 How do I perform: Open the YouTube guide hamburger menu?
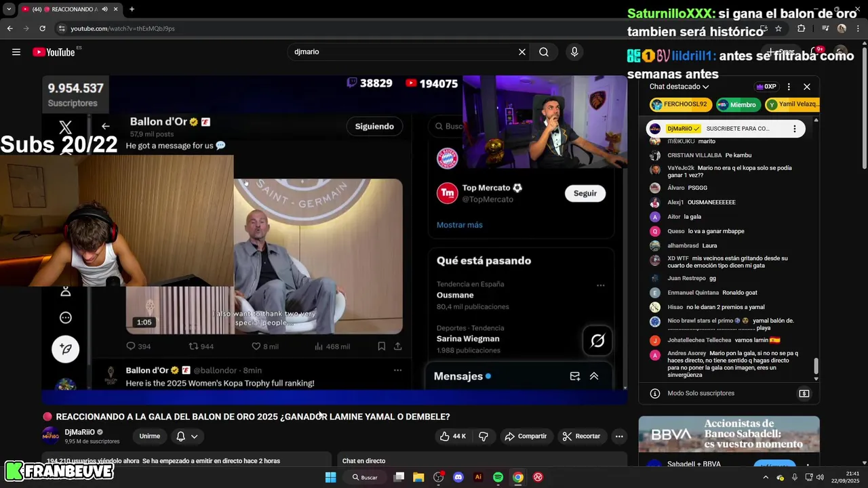(x=16, y=52)
